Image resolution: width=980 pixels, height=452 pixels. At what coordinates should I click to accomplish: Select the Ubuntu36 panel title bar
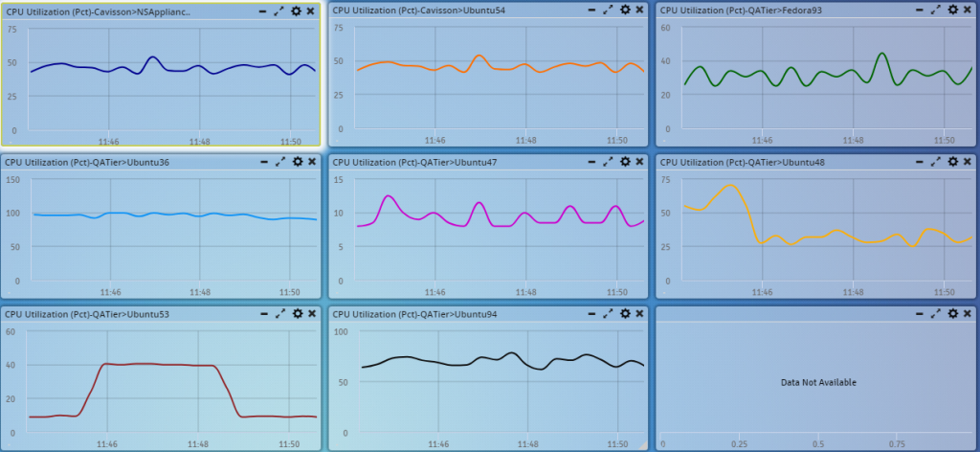161,162
